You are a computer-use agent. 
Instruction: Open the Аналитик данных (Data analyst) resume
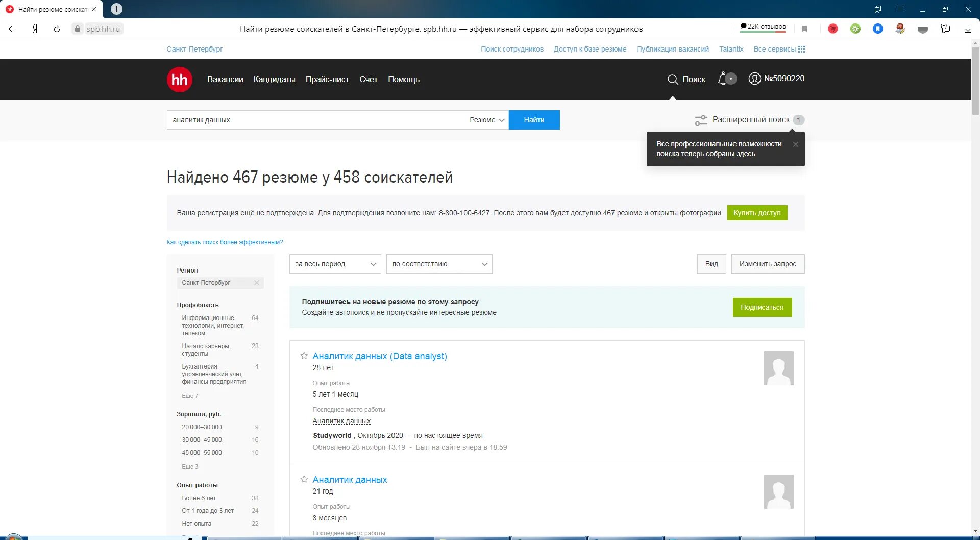coord(380,356)
